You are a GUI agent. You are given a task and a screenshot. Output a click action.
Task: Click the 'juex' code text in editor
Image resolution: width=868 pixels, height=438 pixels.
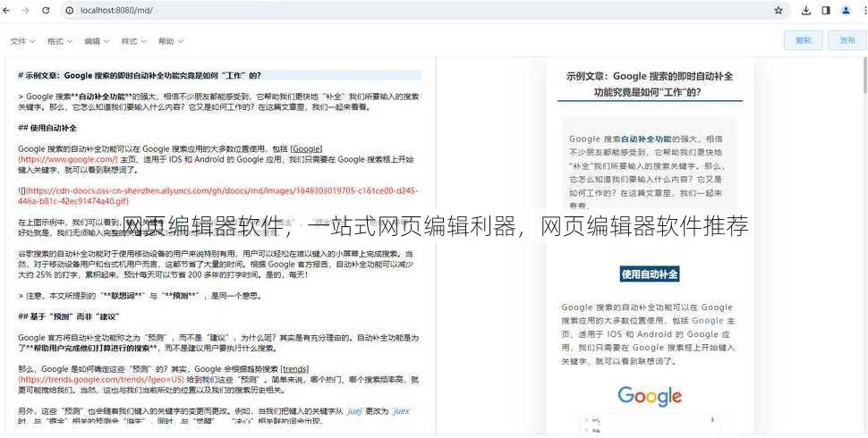tap(402, 411)
